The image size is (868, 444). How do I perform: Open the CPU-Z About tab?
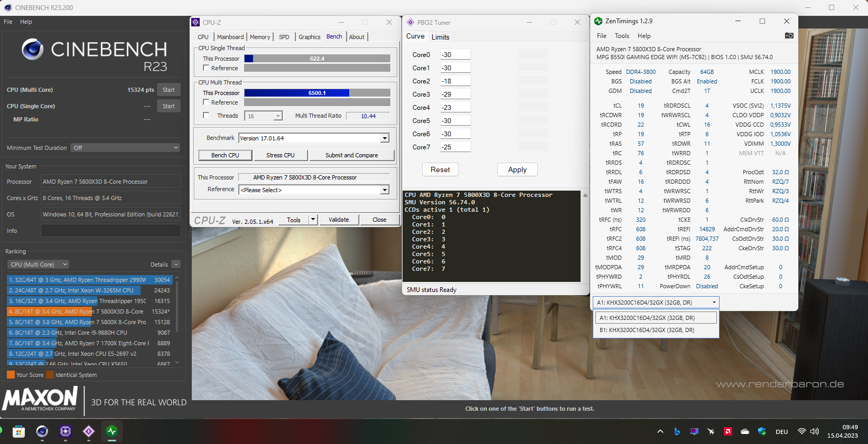coord(357,37)
